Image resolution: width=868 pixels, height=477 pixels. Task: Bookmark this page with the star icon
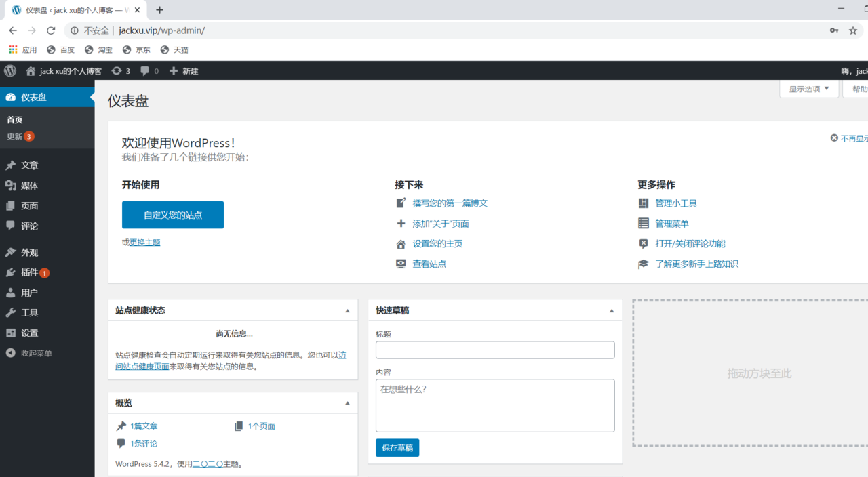853,30
